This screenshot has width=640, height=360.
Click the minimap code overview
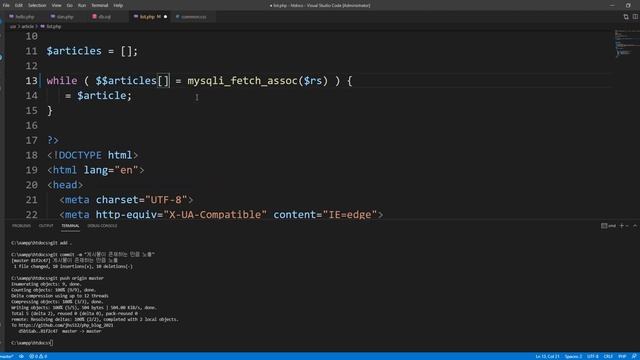click(x=627, y=43)
